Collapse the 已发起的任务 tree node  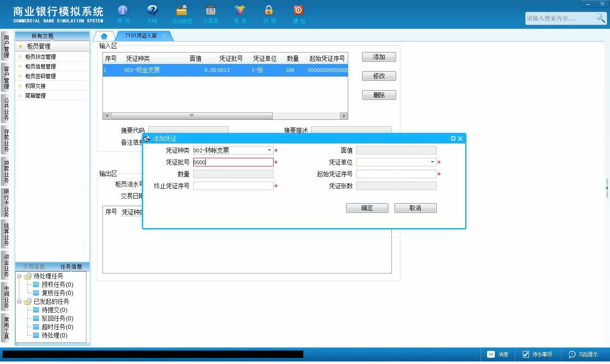tap(19, 301)
